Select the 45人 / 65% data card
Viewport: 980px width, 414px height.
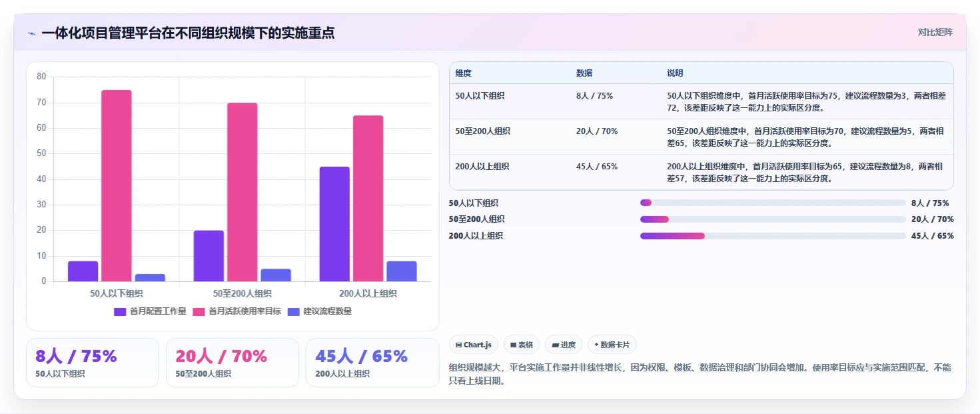[x=372, y=363]
